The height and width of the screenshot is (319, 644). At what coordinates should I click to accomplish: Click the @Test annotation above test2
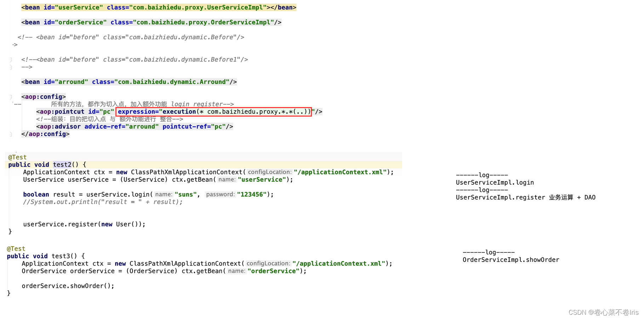[17, 157]
